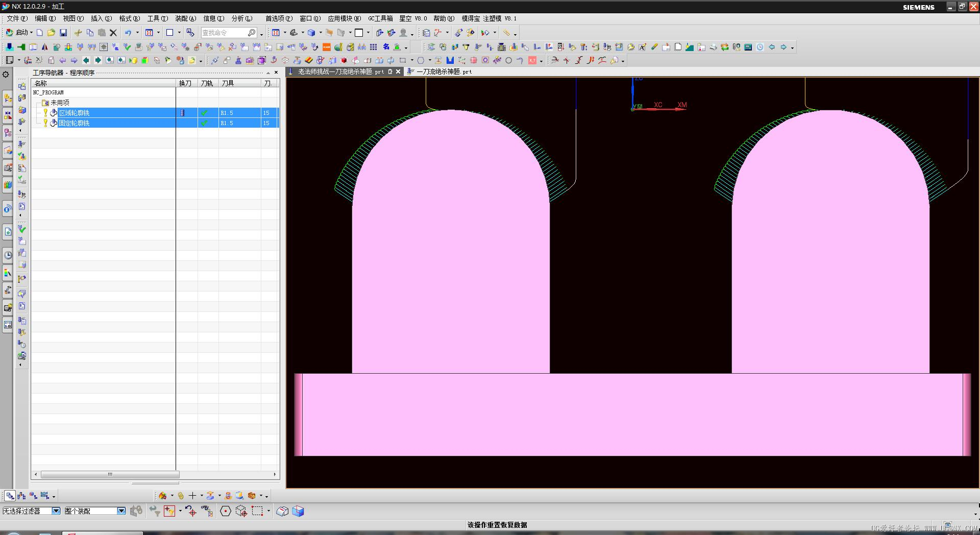Screen dimensions: 980x535
Task: Toggle bulb status of 固定轮廓铣 operation
Action: click(45, 123)
